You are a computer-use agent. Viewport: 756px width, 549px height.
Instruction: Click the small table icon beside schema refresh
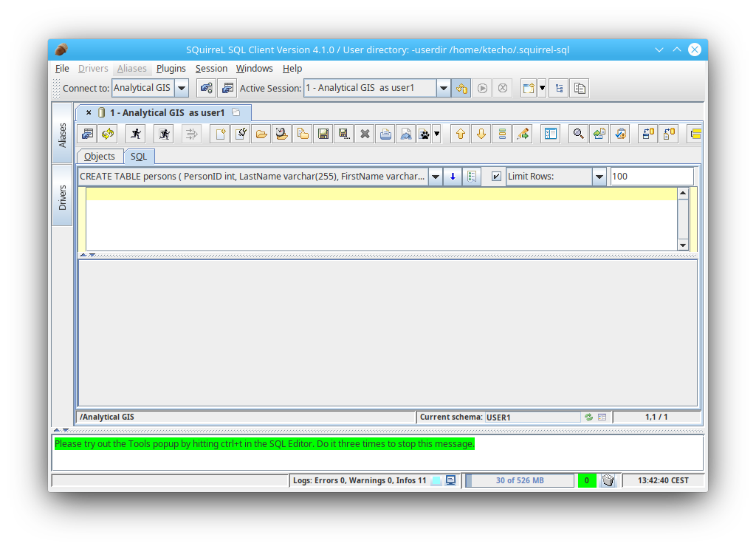[x=602, y=417]
